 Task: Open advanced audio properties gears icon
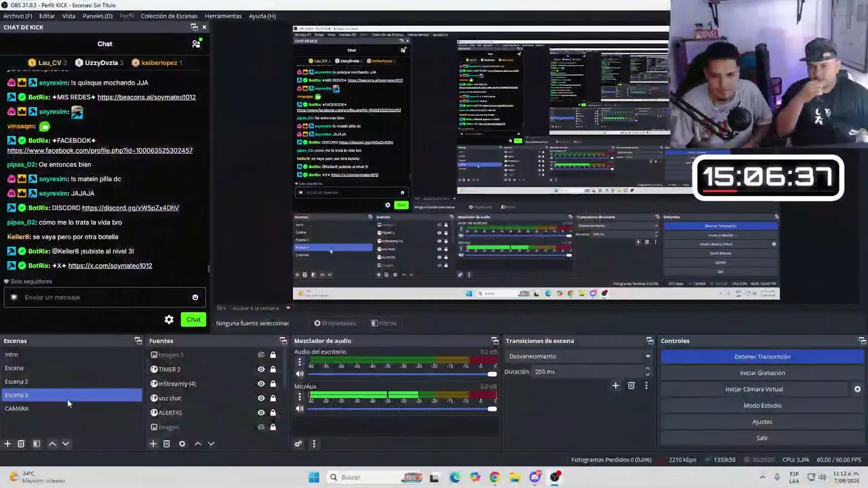298,444
